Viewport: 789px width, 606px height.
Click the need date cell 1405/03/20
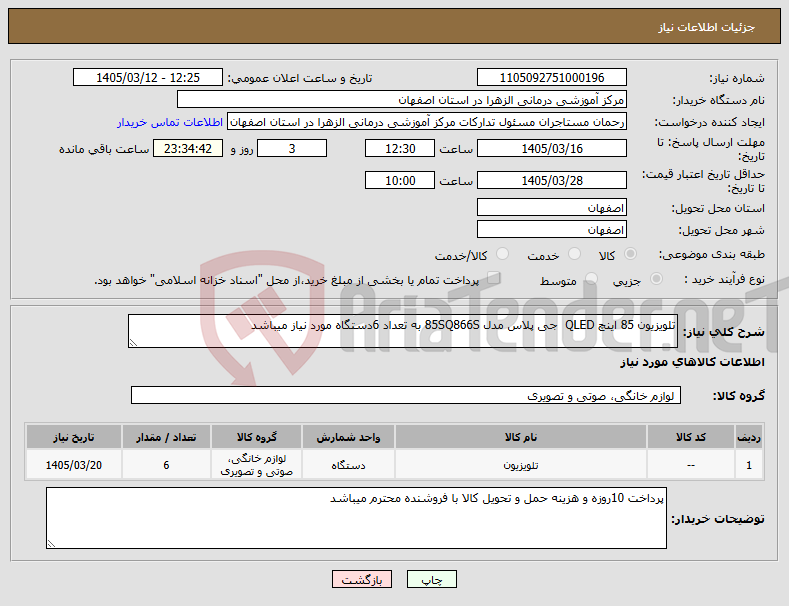coord(74,465)
